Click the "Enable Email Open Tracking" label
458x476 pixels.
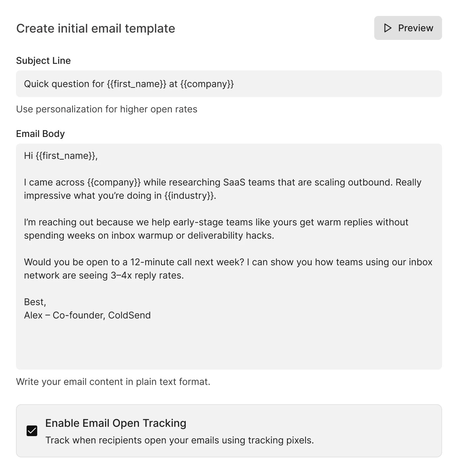[116, 423]
